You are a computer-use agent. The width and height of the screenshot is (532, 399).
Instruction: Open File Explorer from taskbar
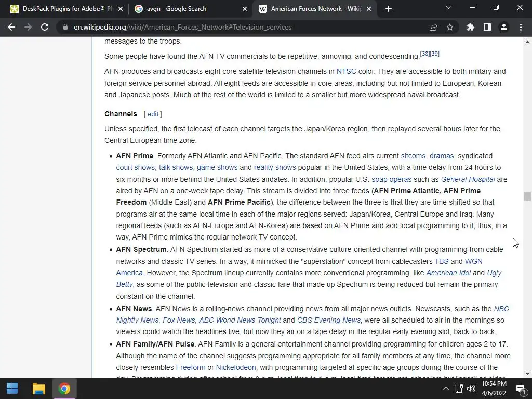click(x=38, y=389)
